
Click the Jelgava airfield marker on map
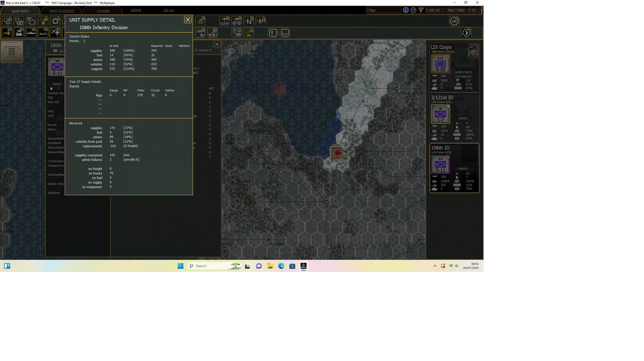(327, 202)
